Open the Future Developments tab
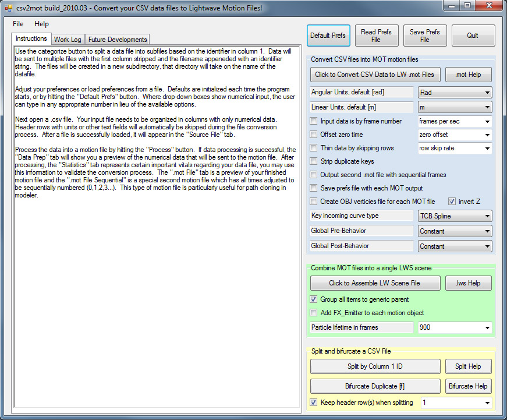This screenshot has height=420, width=507. point(118,40)
